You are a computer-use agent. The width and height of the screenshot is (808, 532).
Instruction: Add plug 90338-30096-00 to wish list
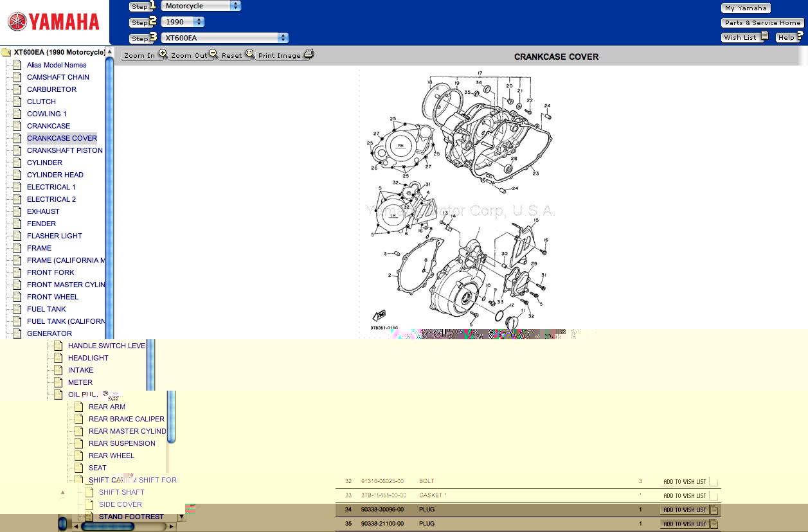coord(685,510)
